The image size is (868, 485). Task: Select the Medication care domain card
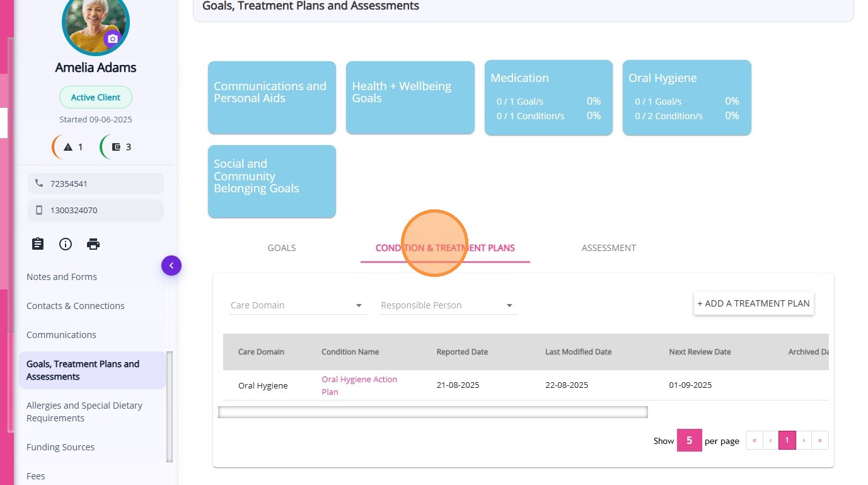click(548, 97)
